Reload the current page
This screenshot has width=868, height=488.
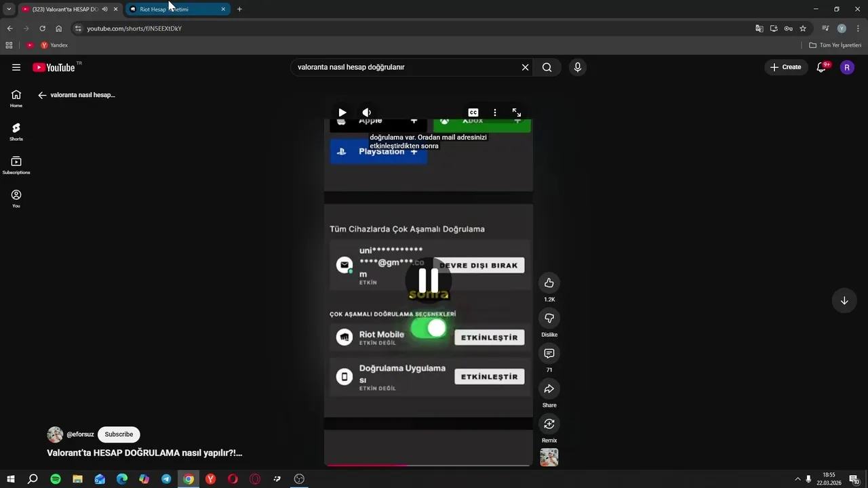[42, 28]
